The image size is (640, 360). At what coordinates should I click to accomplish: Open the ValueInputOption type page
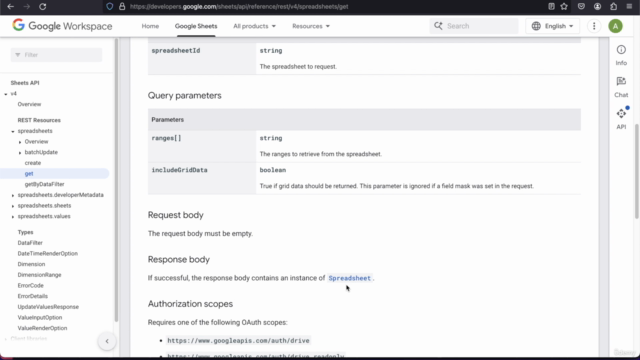click(x=40, y=317)
